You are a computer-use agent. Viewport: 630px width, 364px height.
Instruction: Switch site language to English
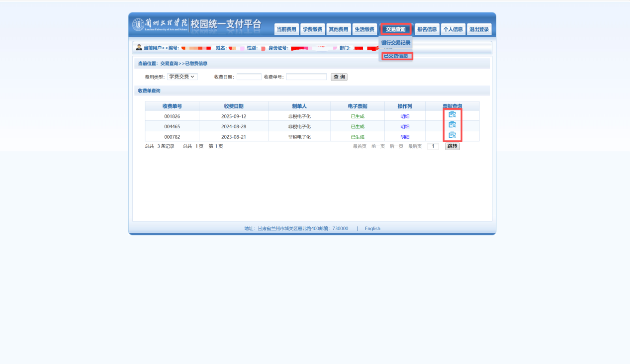pyautogui.click(x=372, y=229)
